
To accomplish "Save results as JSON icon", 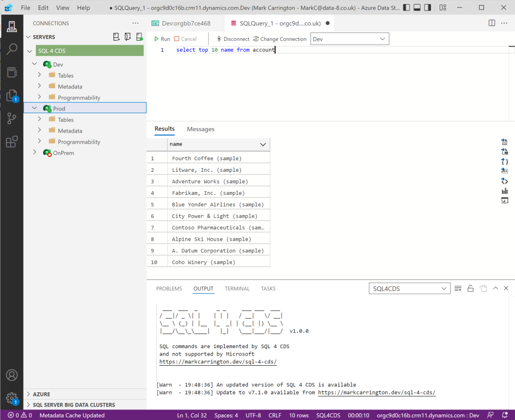I will [504, 161].
